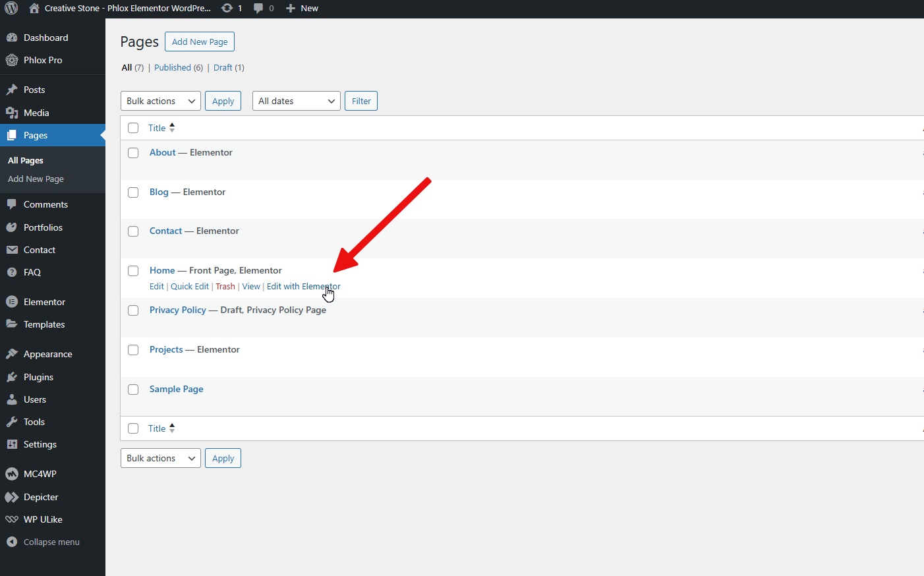Sort by Title in top header
This screenshot has width=924, height=576.
[x=161, y=128]
